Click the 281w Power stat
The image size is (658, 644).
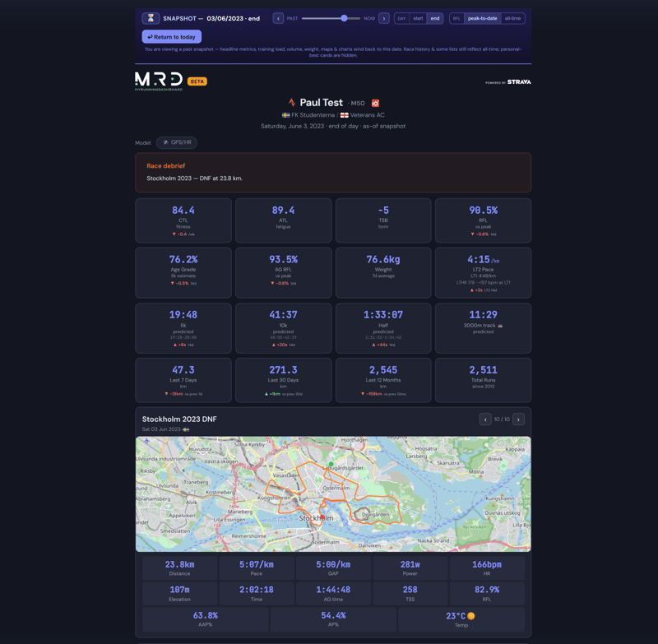(x=410, y=568)
